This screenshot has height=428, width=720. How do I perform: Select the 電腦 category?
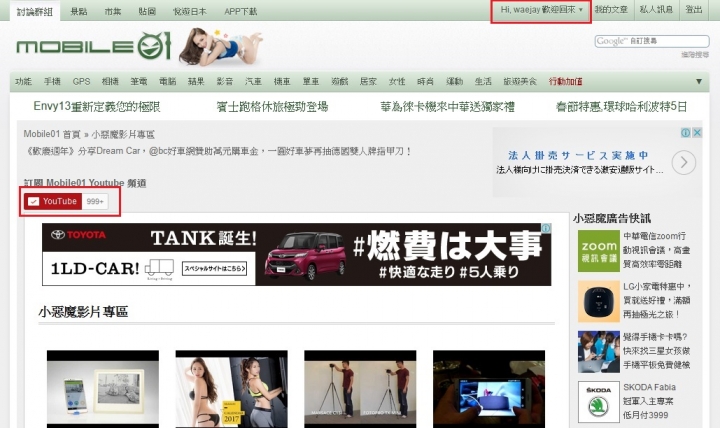coord(168,82)
